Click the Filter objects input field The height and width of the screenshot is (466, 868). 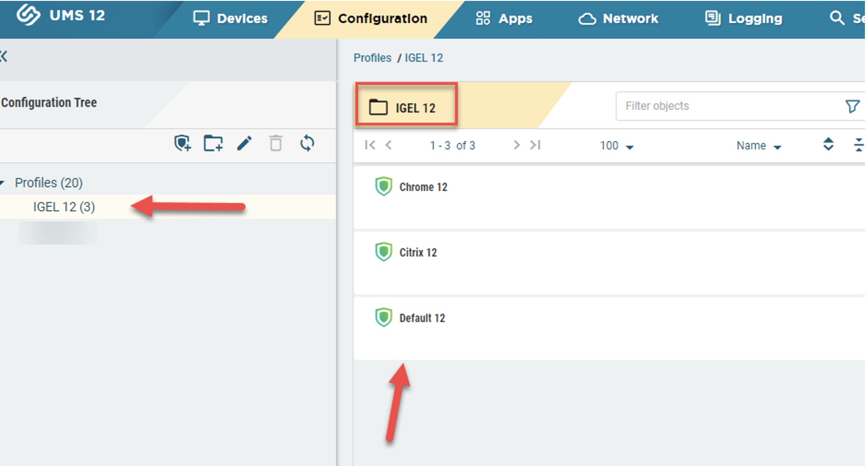(727, 106)
